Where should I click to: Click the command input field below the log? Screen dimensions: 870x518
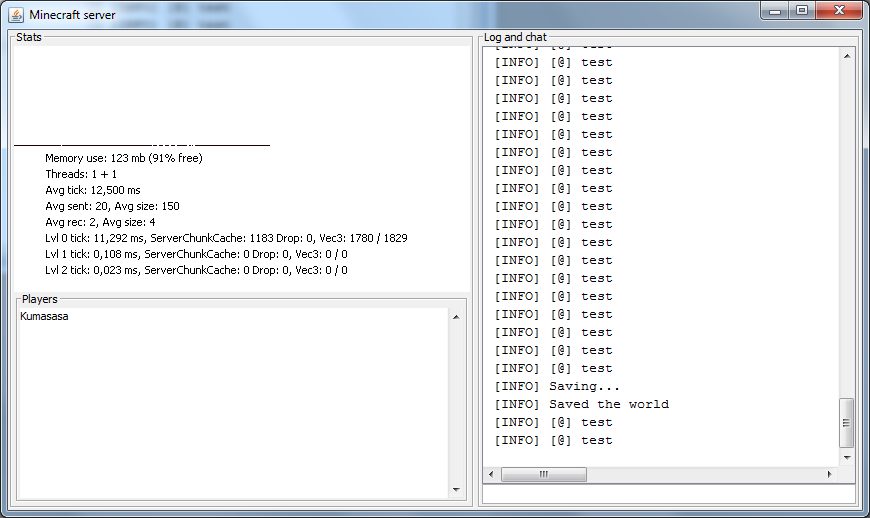coord(669,495)
